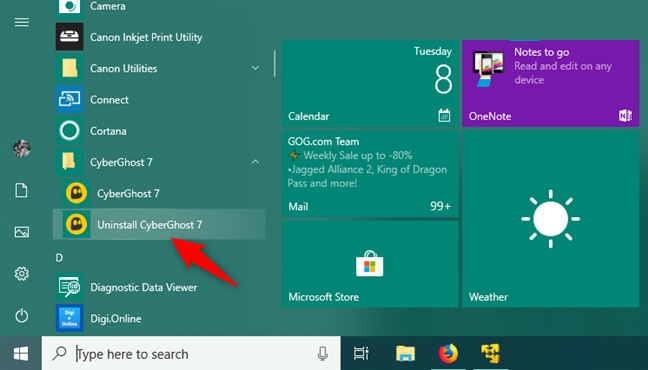The width and height of the screenshot is (648, 370).
Task: Launch the Digi.Online app icon
Action: (x=69, y=318)
